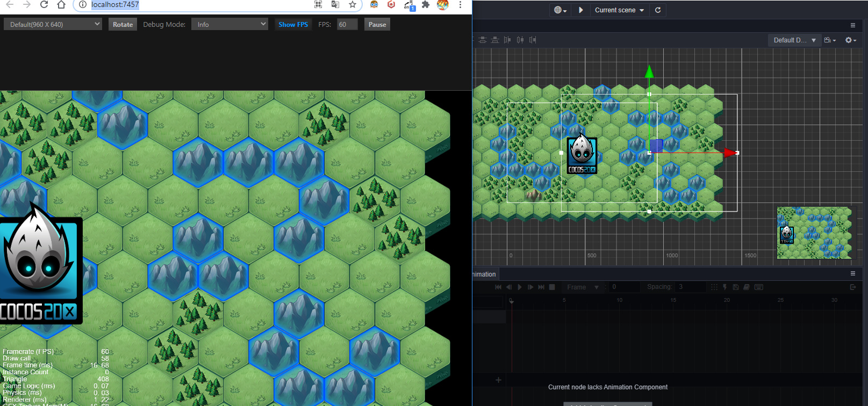Pause the game preview

[x=377, y=24]
